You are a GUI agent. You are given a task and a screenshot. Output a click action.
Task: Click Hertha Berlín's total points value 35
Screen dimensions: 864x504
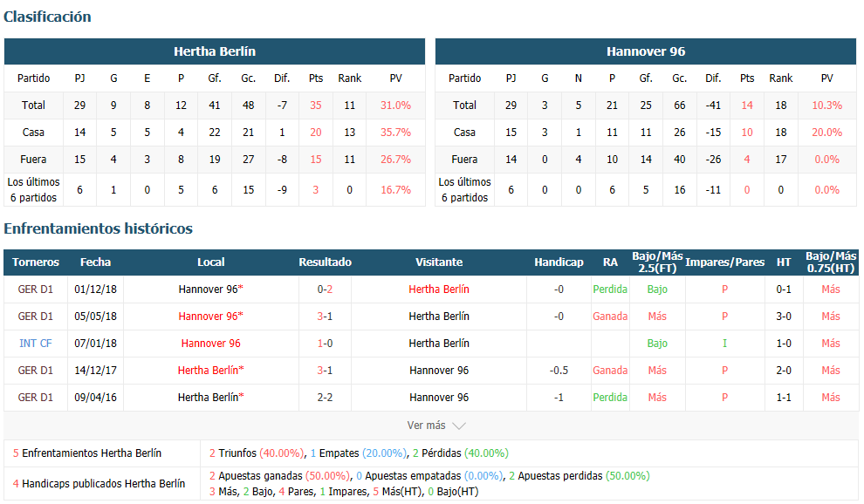(316, 106)
